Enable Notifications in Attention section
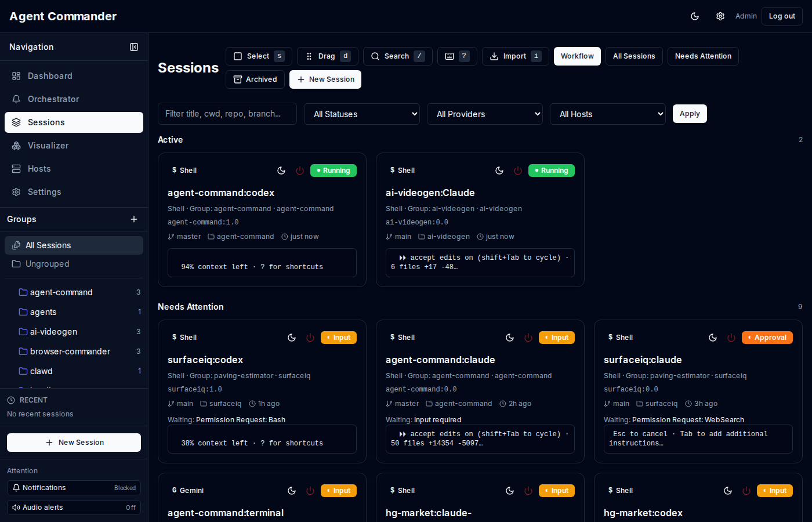The height and width of the screenshot is (522, 812). coord(74,488)
